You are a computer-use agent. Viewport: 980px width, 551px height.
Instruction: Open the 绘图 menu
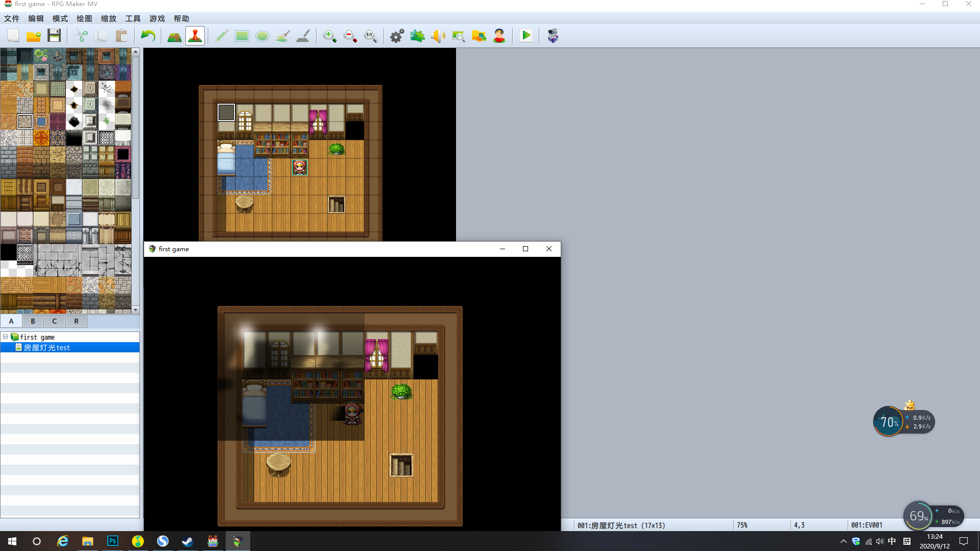[x=84, y=18]
